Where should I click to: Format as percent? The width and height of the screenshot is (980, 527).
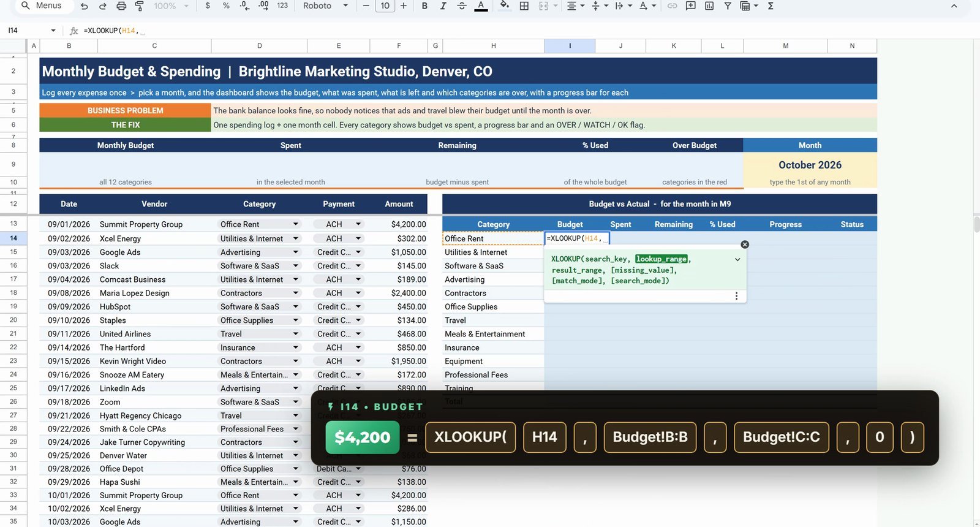226,6
